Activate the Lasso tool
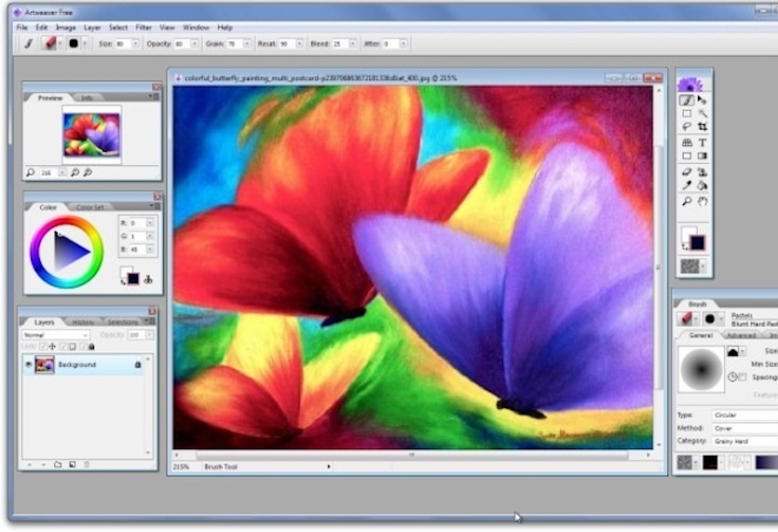The width and height of the screenshot is (778, 532). [687, 127]
